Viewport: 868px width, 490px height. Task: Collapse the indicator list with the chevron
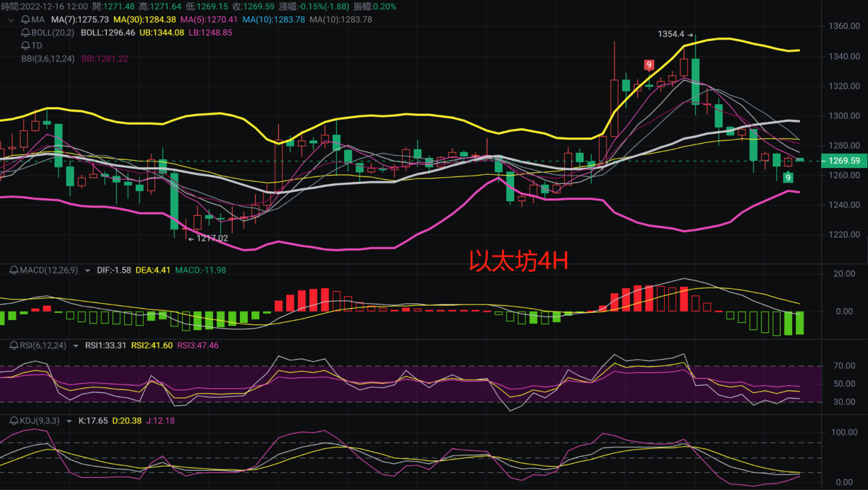[x=11, y=19]
